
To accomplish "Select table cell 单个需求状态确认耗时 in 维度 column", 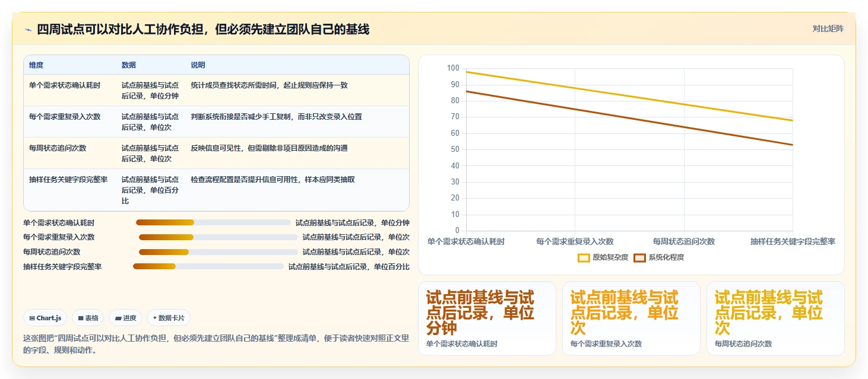I will [x=65, y=85].
